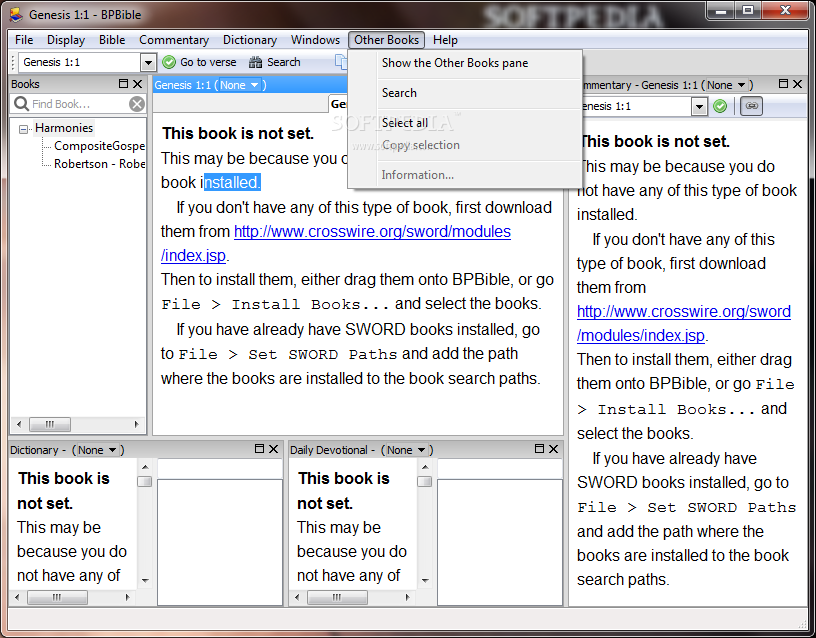The height and width of the screenshot is (638, 816).
Task: Click green go checkmark in Commentary pane
Action: tap(720, 106)
